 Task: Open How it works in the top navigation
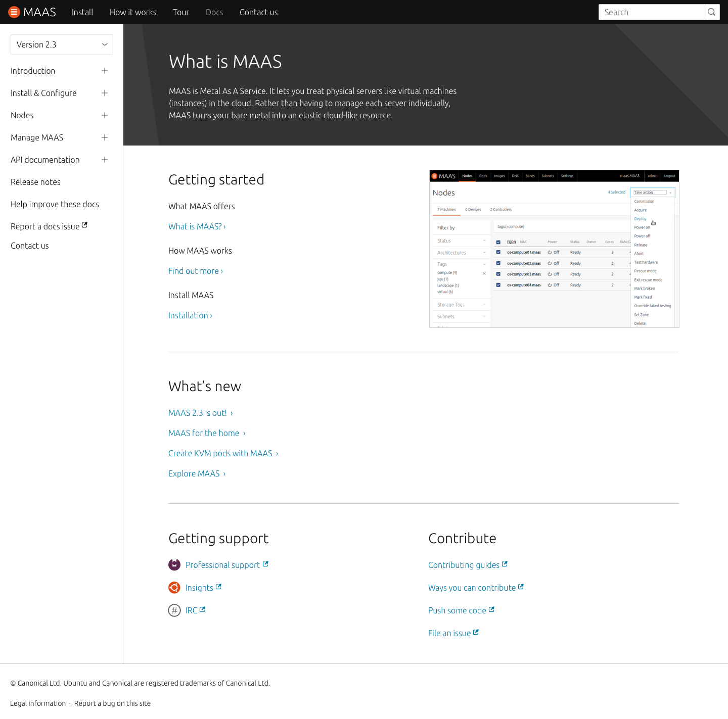pyautogui.click(x=133, y=12)
